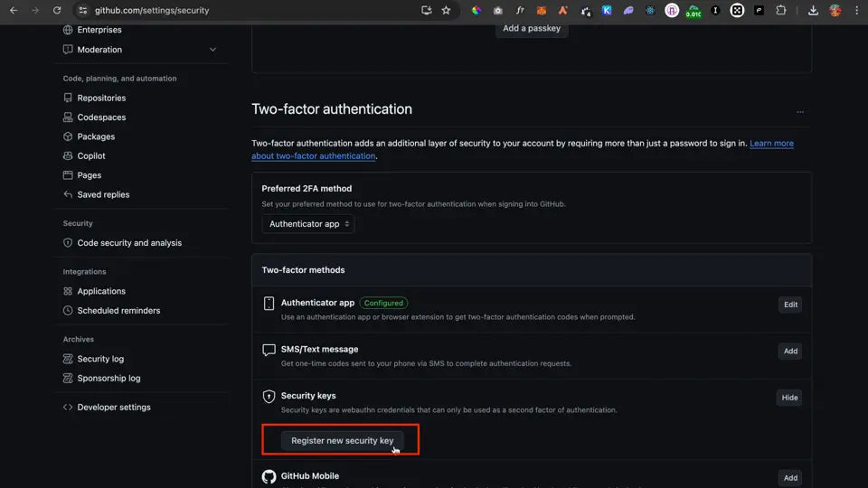Go to Codespaces settings
868x488 pixels.
point(101,117)
